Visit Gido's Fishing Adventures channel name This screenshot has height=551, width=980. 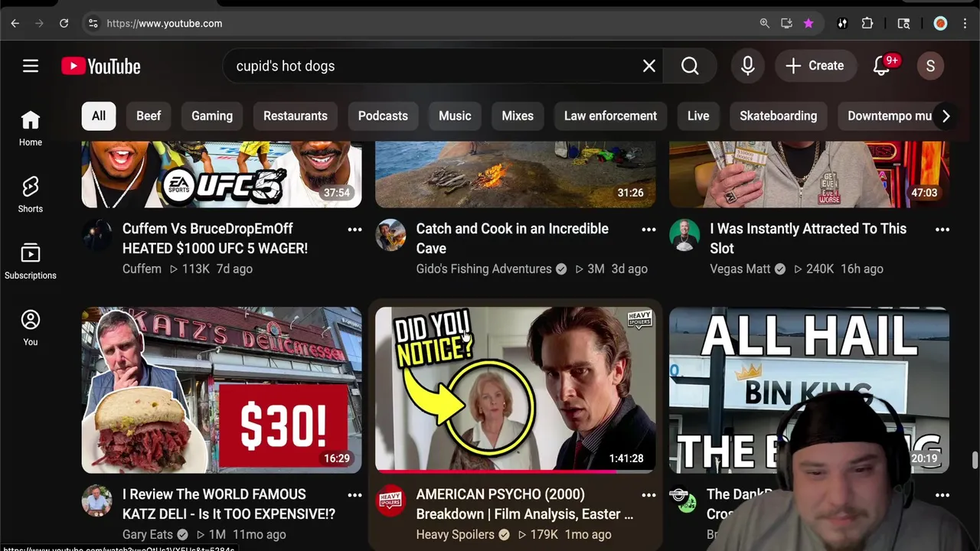pyautogui.click(x=484, y=269)
